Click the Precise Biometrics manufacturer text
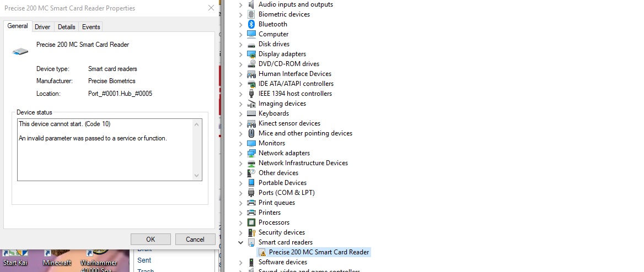 112,81
